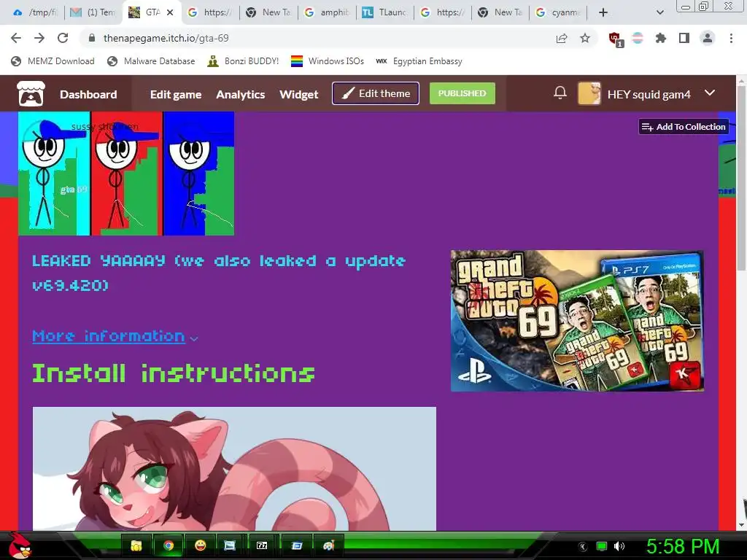
Task: Click the HEY squid gam4 username
Action: click(649, 94)
